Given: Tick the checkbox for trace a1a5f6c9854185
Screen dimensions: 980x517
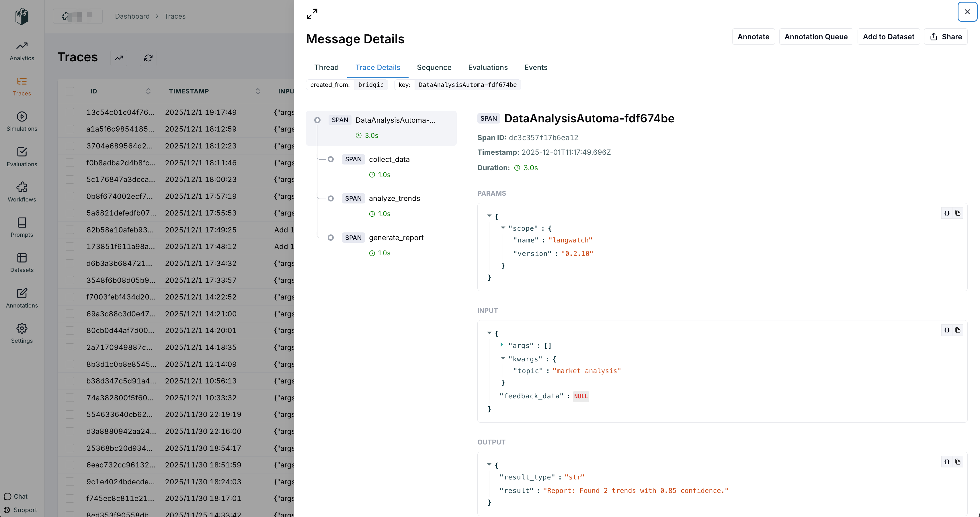Looking at the screenshot, I should tap(70, 129).
